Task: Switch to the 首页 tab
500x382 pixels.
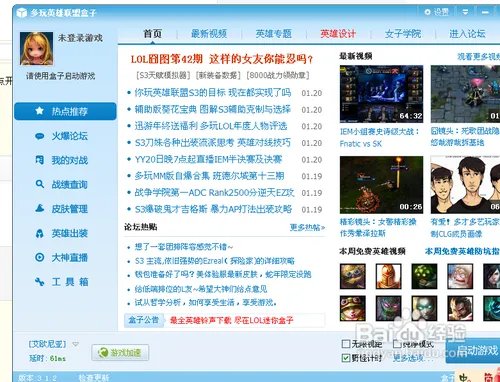Action: click(x=152, y=34)
